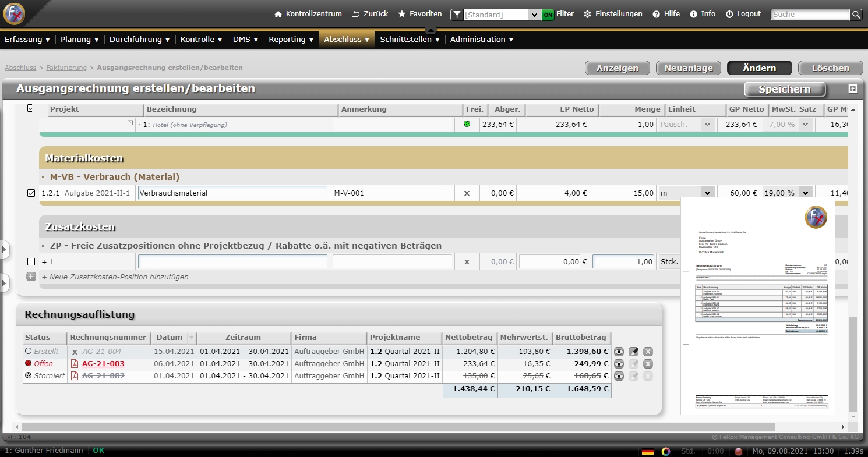Save with the Speichern button
868x457 pixels.
[x=785, y=89]
